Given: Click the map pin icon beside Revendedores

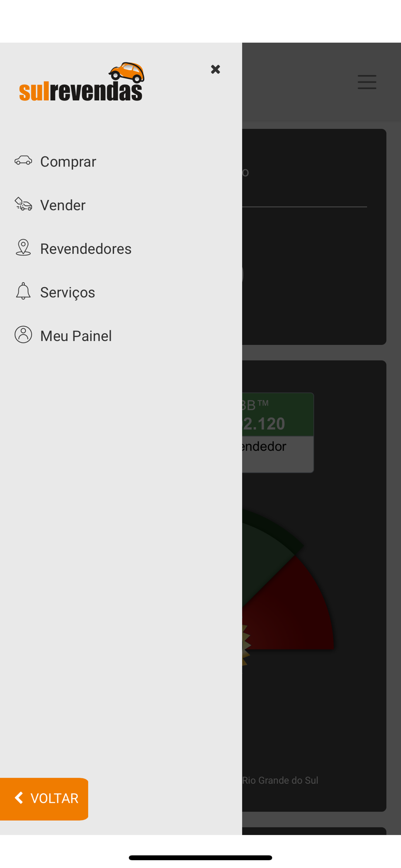Looking at the screenshot, I should [x=23, y=248].
